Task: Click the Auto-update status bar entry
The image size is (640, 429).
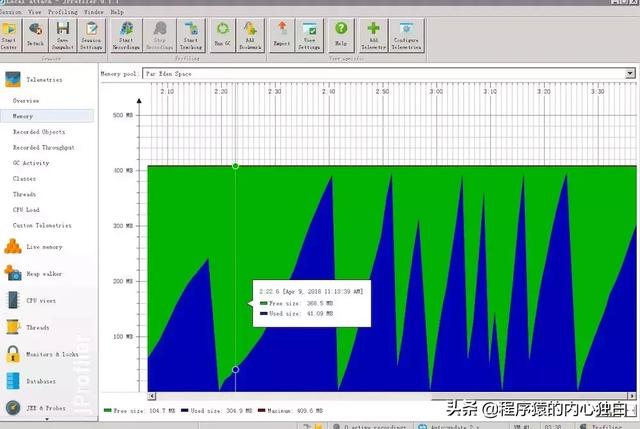Action: pyautogui.click(x=448, y=426)
